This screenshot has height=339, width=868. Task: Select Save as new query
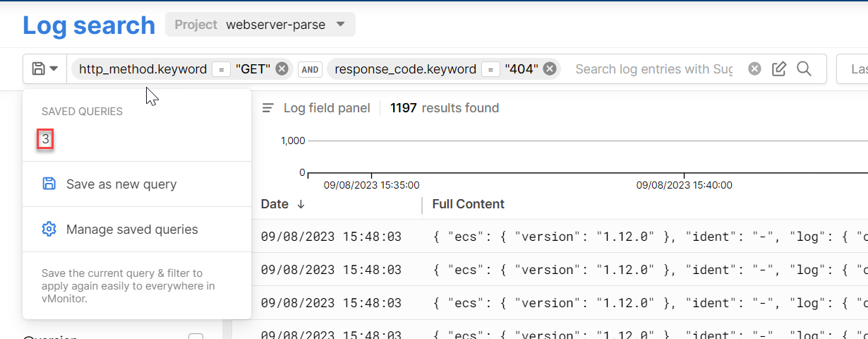121,184
